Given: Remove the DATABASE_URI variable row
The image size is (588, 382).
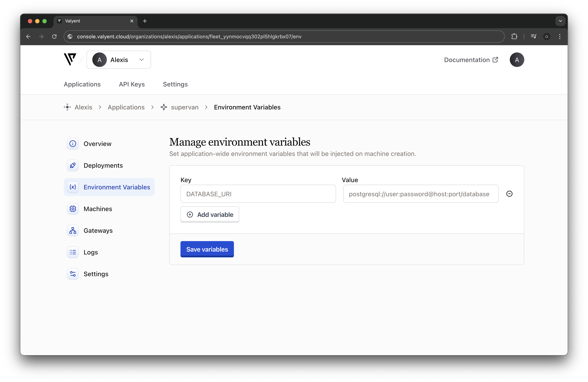Looking at the screenshot, I should click(509, 194).
